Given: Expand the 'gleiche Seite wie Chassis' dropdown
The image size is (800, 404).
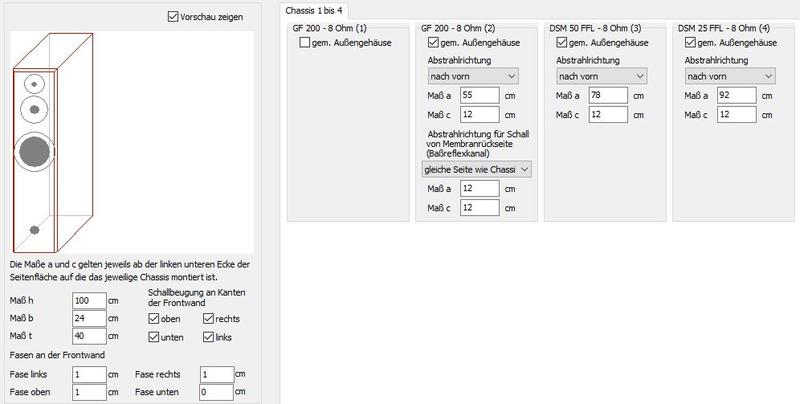Looking at the screenshot, I should click(x=476, y=169).
